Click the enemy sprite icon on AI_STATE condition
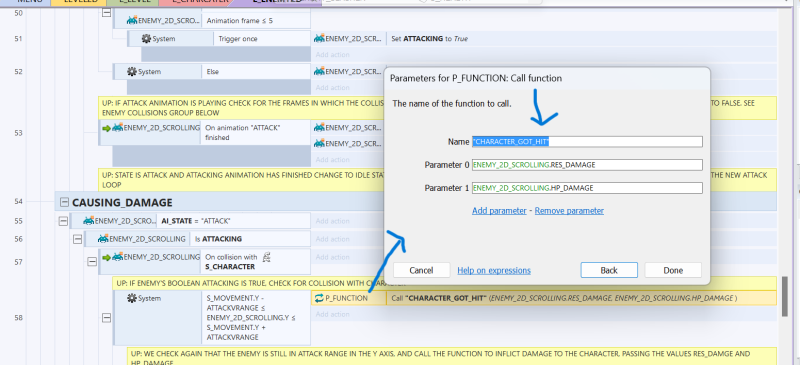800x365 pixels. click(89, 221)
